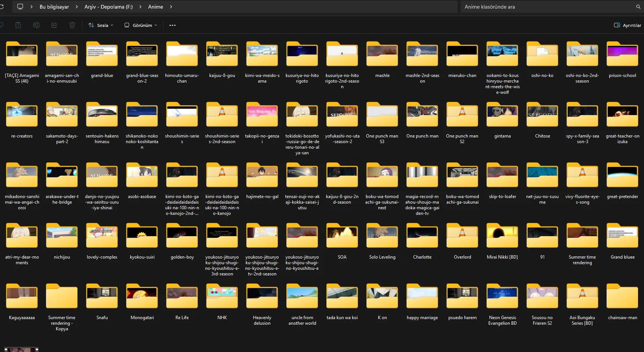644x352 pixels.
Task: Select the Mirai Nikki [BD] folder
Action: tap(502, 241)
